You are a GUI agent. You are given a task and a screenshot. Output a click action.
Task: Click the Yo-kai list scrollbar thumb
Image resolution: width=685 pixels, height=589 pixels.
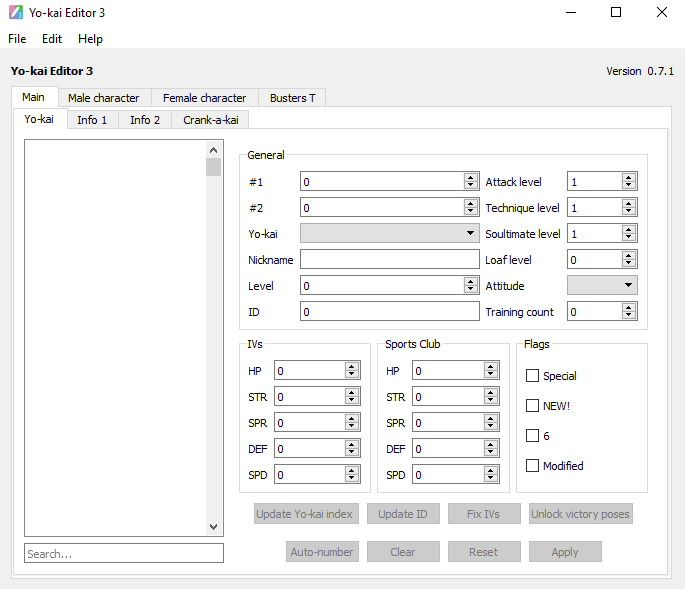pyautogui.click(x=213, y=167)
